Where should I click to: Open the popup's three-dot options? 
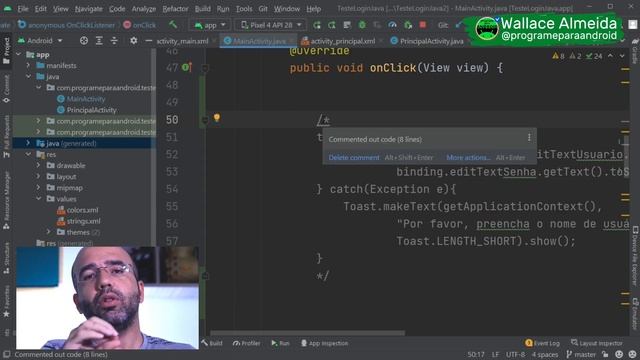[529, 138]
